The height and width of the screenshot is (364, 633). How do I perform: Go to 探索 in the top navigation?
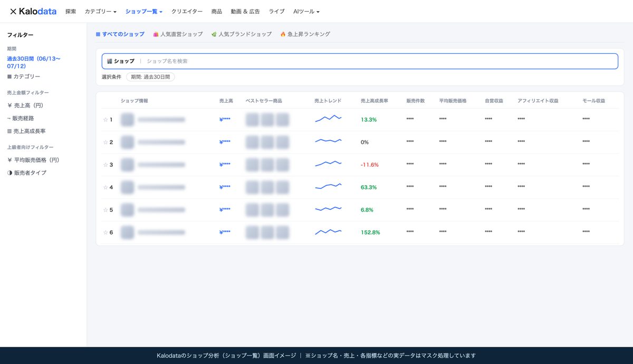tap(71, 11)
